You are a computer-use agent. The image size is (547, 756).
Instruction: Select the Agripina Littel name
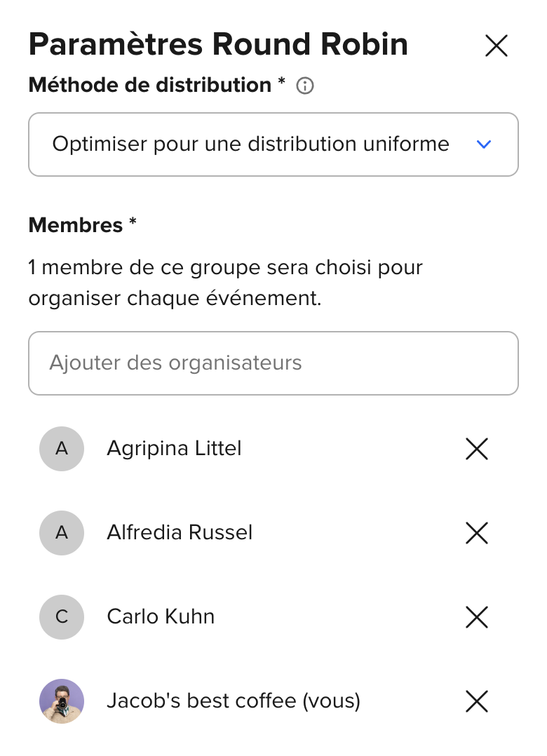pyautogui.click(x=174, y=448)
